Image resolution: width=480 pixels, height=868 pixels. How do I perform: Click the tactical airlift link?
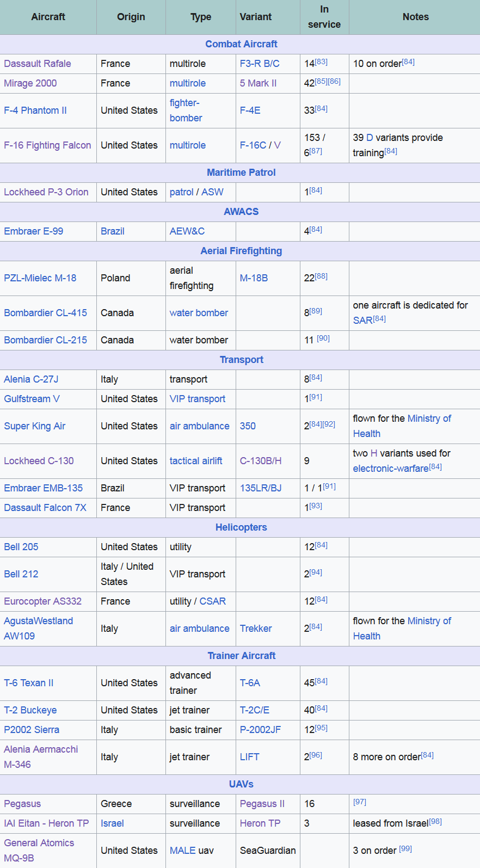tap(196, 461)
